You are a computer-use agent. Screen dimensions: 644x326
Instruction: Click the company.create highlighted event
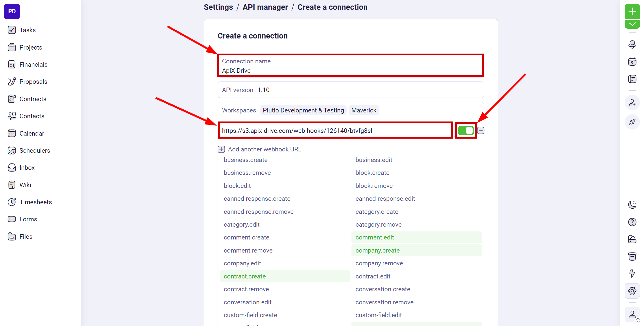[378, 250]
